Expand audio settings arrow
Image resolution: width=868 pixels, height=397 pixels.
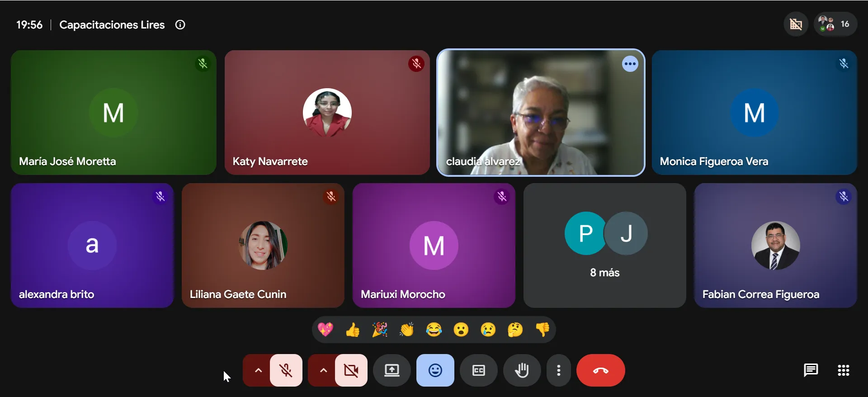[258, 370]
